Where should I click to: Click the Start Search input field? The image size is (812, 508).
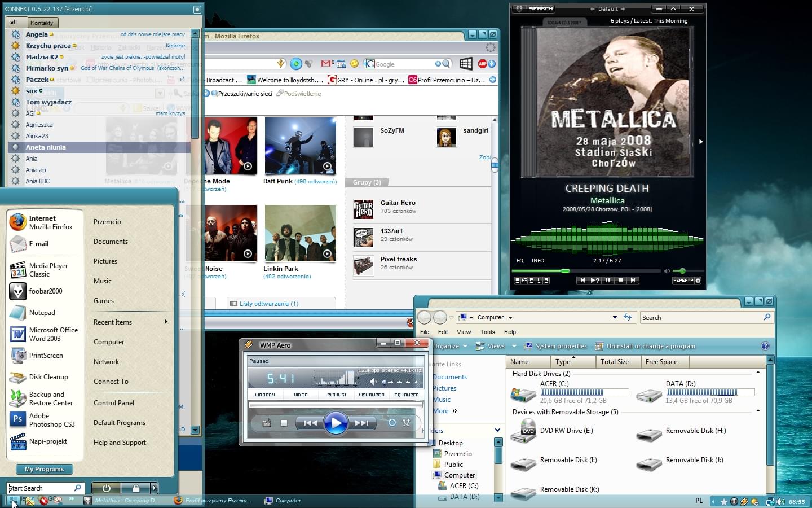[x=45, y=488]
